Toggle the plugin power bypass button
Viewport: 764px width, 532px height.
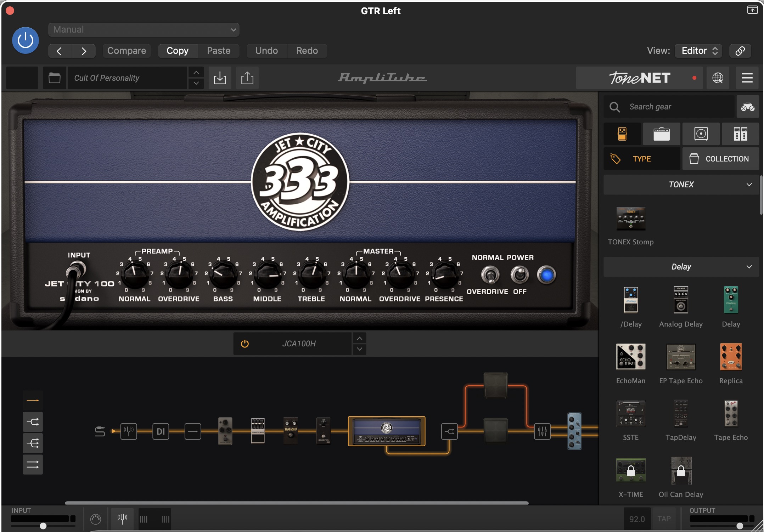[x=26, y=40]
